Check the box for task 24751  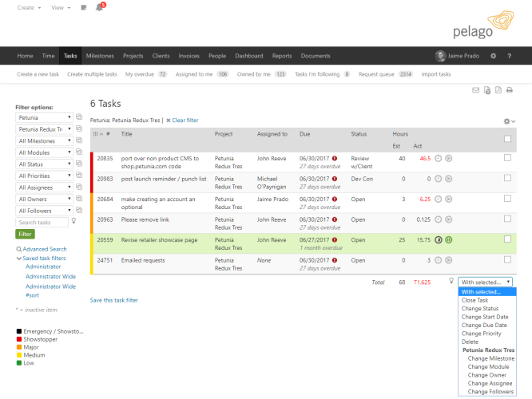coord(507,259)
